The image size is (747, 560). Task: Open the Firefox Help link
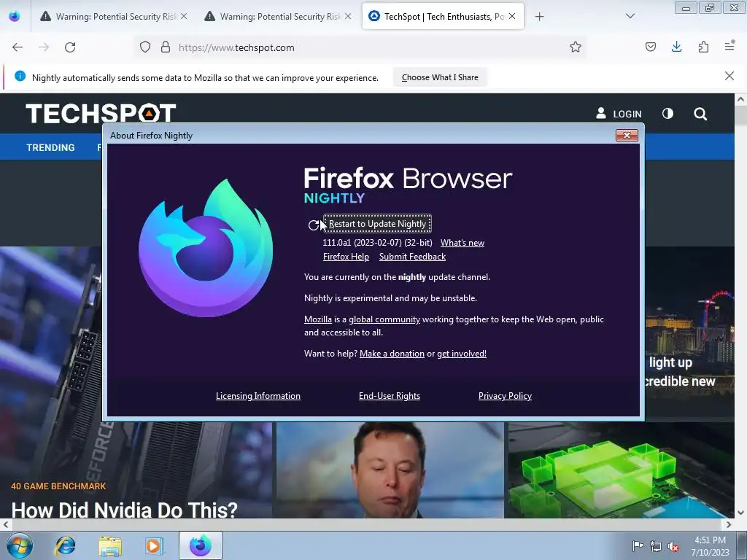pos(346,257)
